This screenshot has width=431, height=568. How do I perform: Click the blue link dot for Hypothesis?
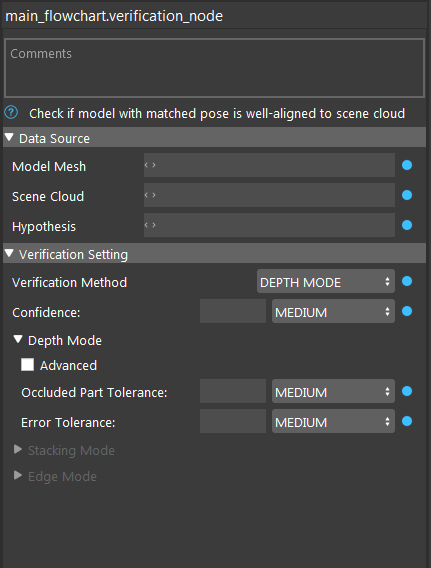pos(407,225)
